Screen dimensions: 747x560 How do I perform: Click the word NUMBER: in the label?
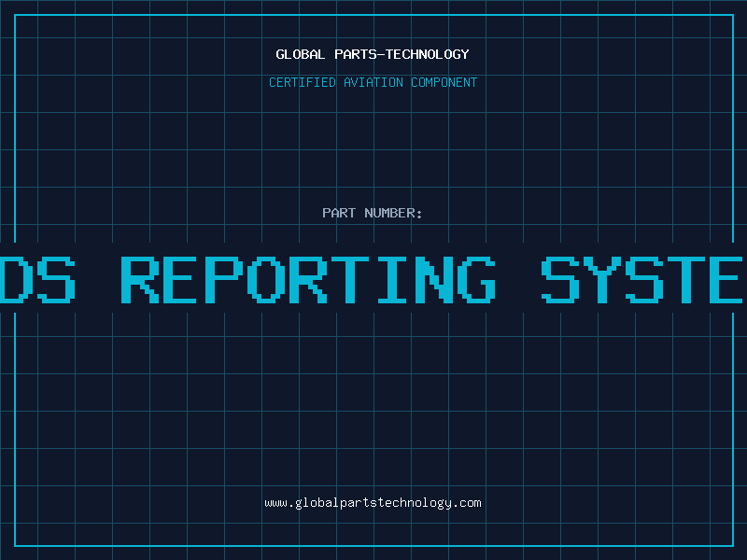(393, 213)
